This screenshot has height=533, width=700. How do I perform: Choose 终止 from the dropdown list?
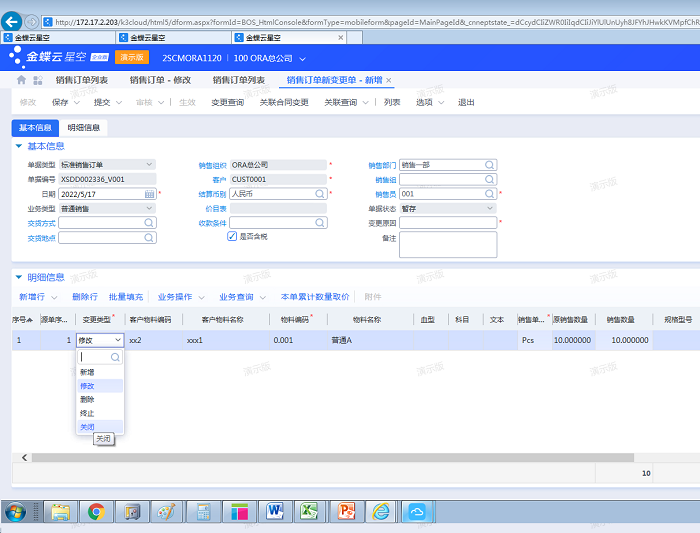(87, 413)
